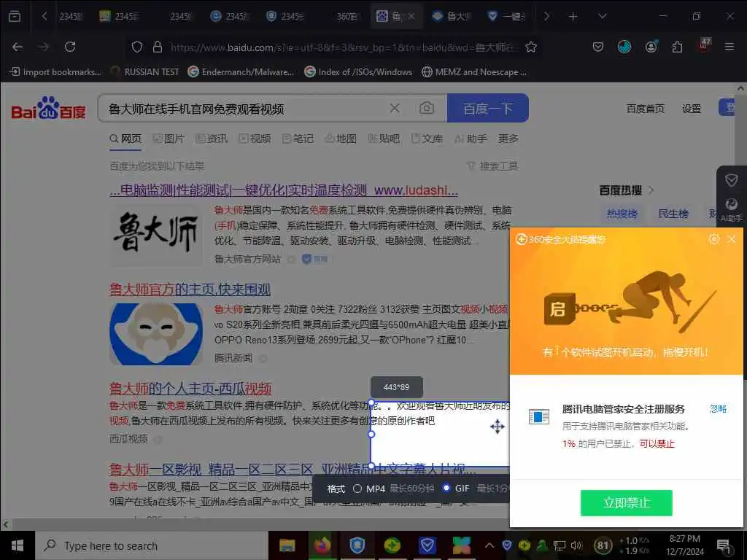Switch to the 视频 search tab
The width and height of the screenshot is (747, 560).
point(255,139)
